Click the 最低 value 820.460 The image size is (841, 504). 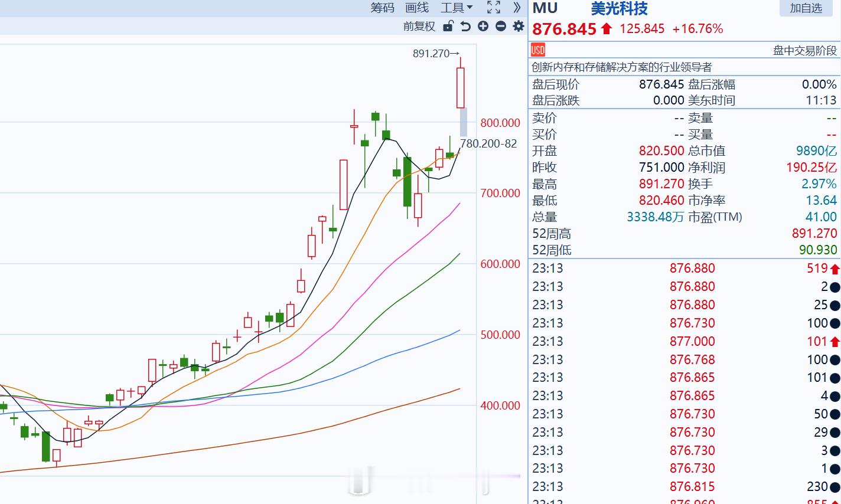(x=661, y=201)
